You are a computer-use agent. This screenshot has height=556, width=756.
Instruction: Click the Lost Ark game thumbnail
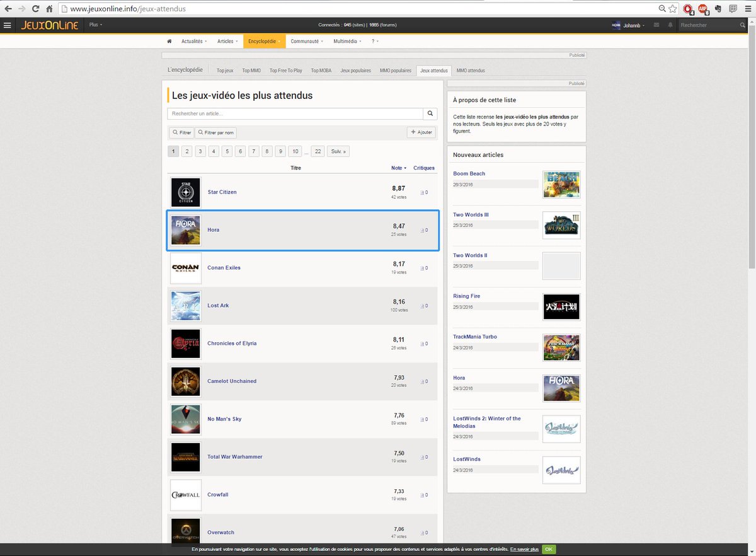tap(186, 306)
